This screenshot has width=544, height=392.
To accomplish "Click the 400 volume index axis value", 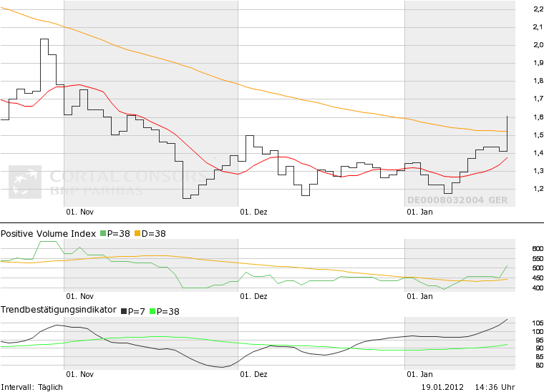I will (538, 288).
